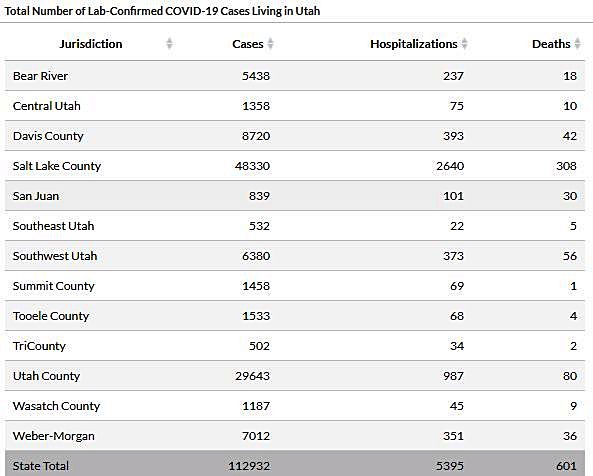Click Southwest Utah deaths value 56

click(x=570, y=256)
